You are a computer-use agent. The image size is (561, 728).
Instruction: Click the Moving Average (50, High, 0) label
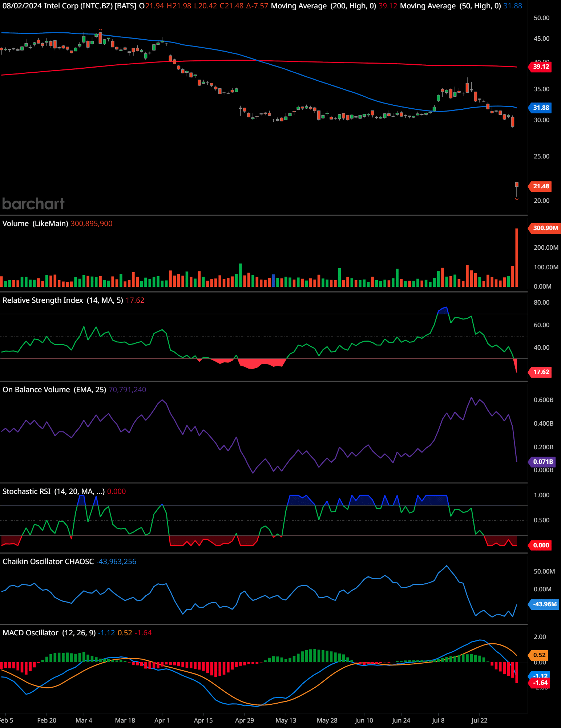pos(450,6)
